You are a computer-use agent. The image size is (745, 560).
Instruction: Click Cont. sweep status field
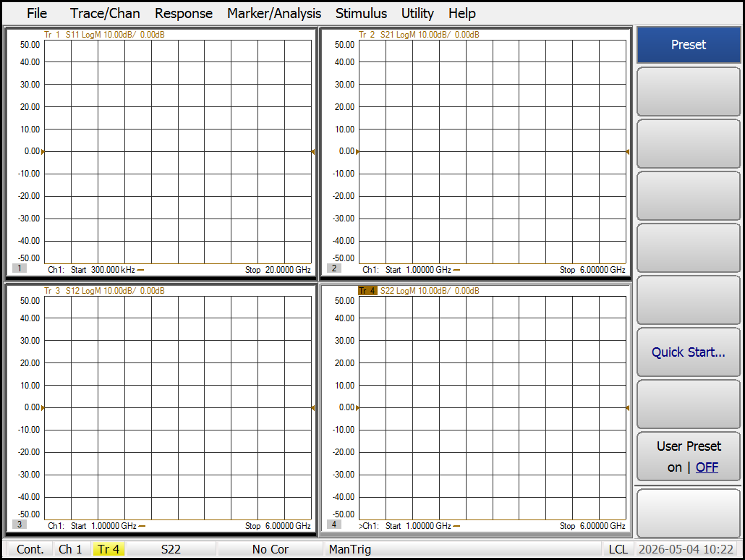pos(30,549)
